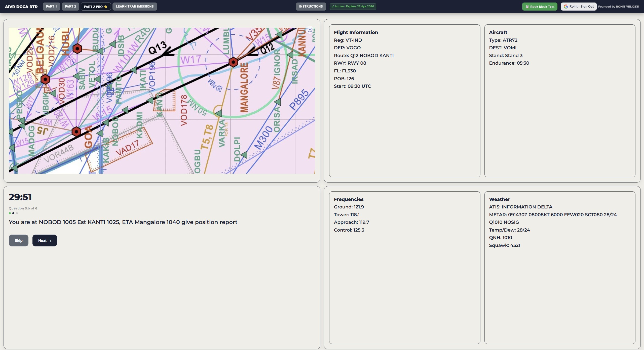Advance using the Next button
644x350 pixels.
[45, 240]
